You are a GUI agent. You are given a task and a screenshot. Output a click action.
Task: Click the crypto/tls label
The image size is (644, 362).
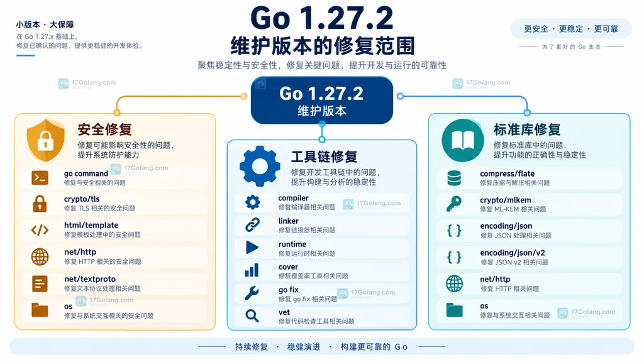pyautogui.click(x=82, y=199)
